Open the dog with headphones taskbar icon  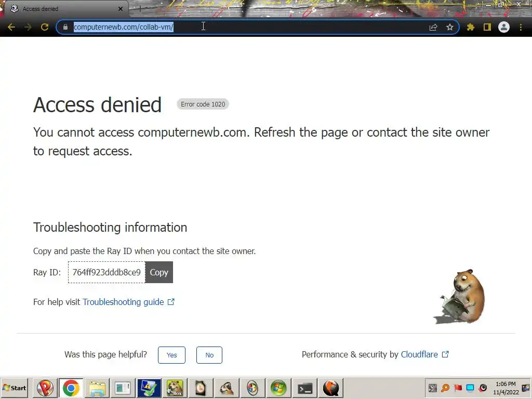227,388
